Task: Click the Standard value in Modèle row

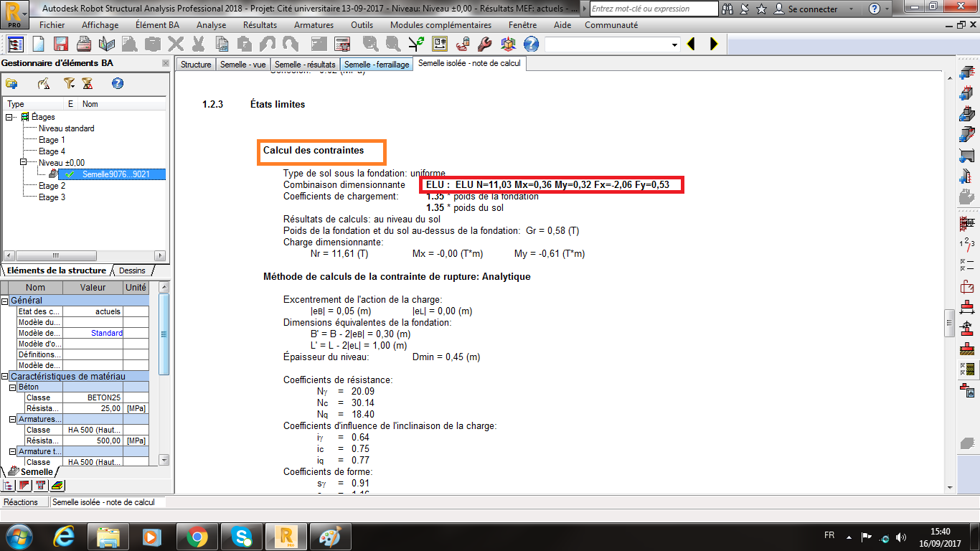Action: pyautogui.click(x=93, y=333)
